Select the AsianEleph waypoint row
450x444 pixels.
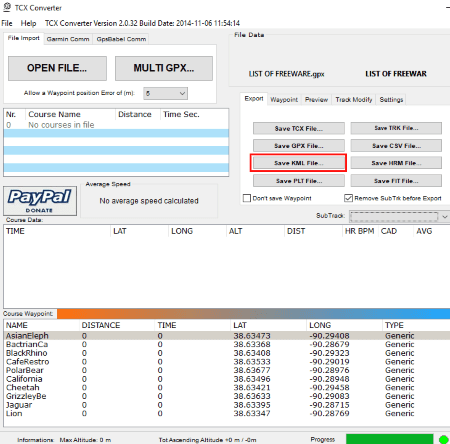click(x=227, y=336)
